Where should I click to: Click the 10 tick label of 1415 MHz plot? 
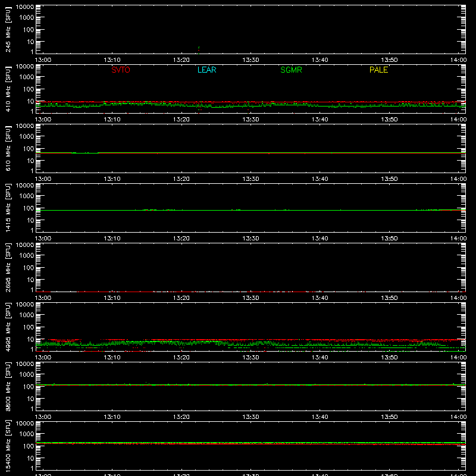(30, 220)
